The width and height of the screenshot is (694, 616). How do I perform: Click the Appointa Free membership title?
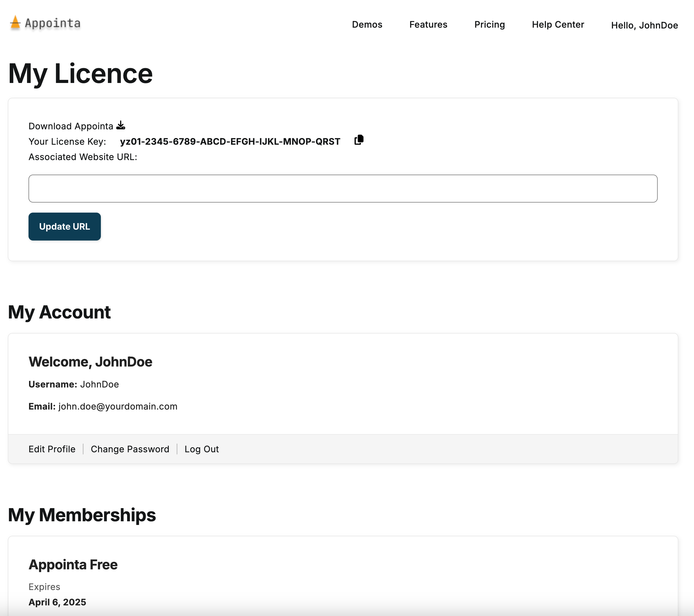coord(73,564)
